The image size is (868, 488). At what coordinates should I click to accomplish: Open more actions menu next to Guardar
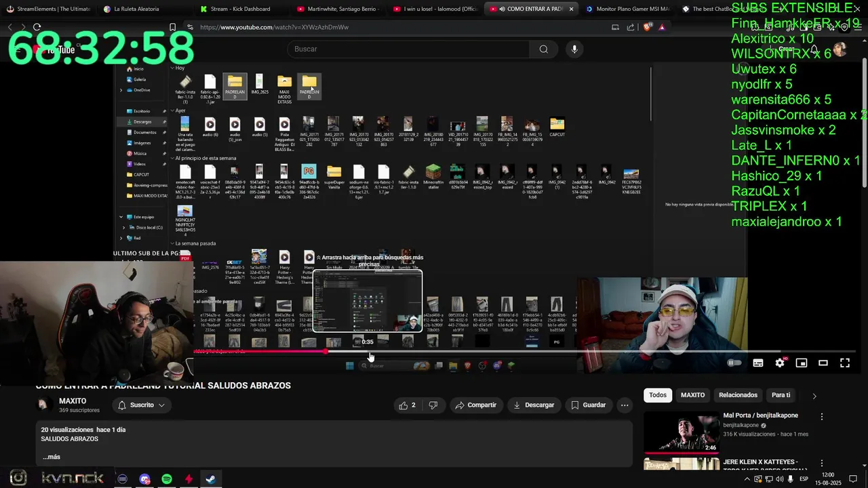click(625, 405)
